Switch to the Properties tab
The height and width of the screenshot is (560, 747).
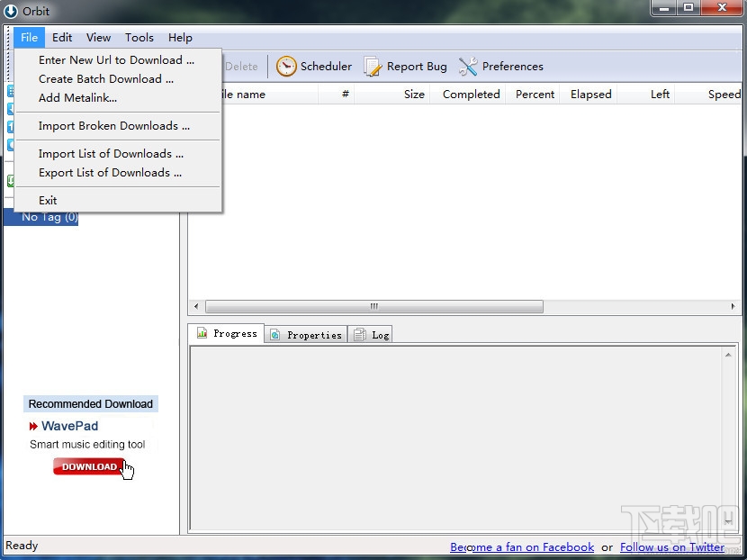305,334
